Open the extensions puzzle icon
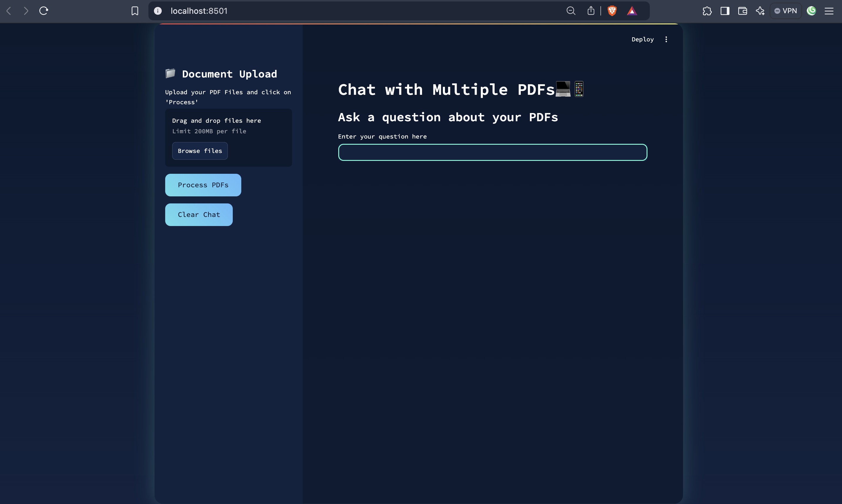 [707, 11]
